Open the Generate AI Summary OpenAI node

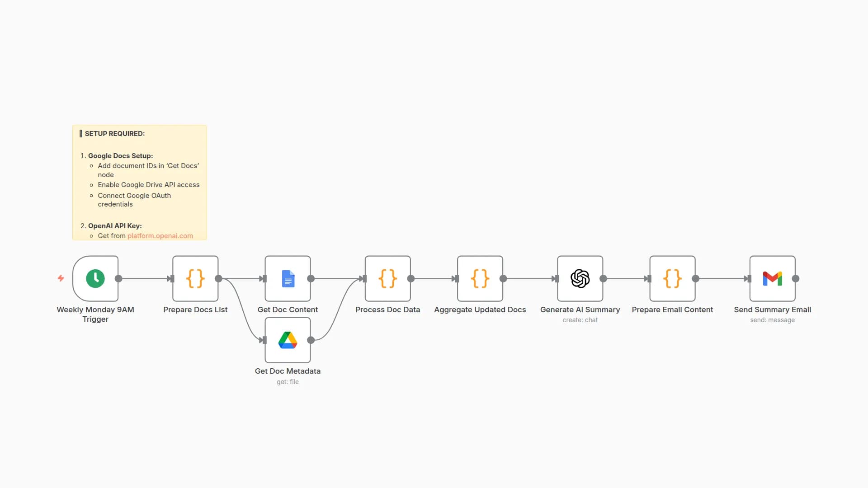click(580, 278)
